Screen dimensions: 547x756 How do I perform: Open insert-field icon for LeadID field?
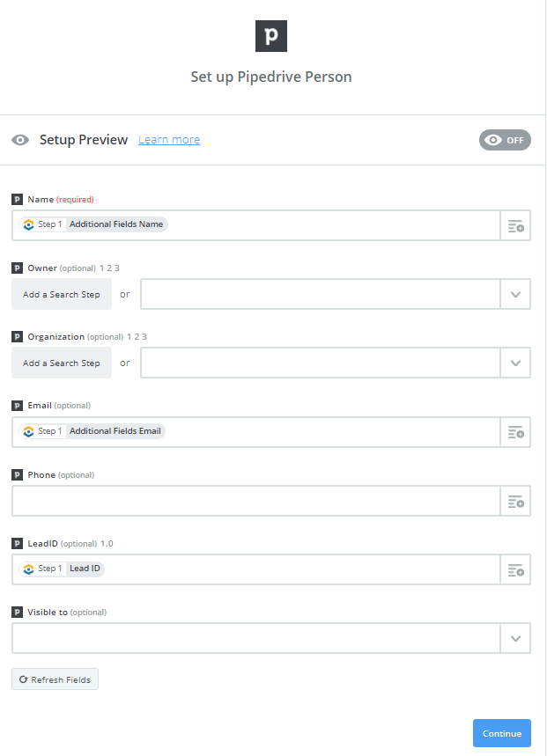[515, 570]
